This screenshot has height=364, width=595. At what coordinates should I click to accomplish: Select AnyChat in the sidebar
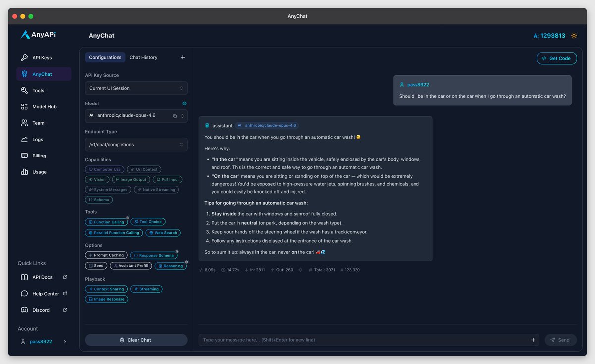click(x=44, y=74)
